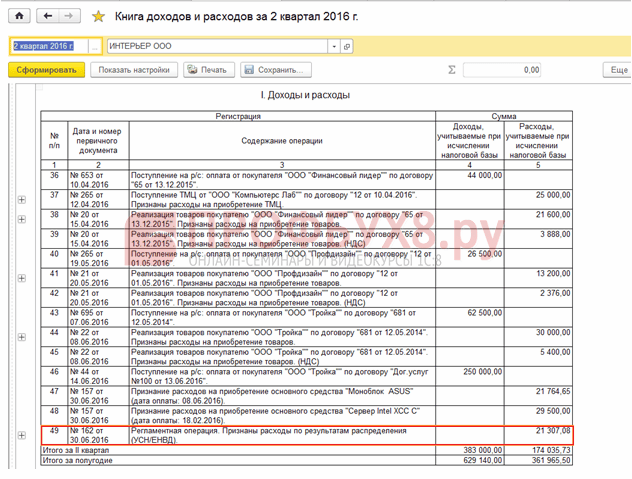Expand the plus group beside row 37
632x479 pixels.
[x=22, y=200]
